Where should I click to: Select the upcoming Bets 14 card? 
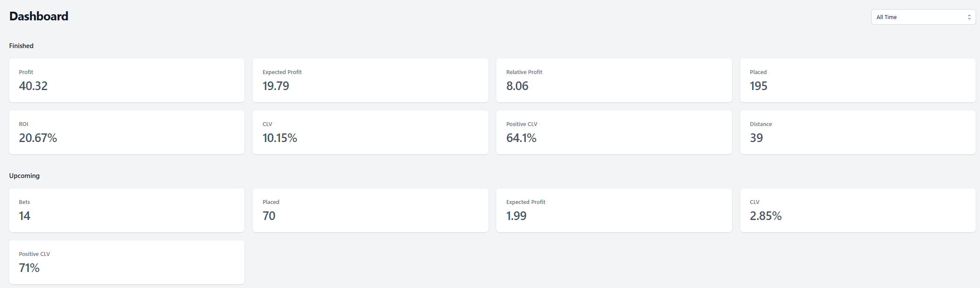click(x=127, y=210)
